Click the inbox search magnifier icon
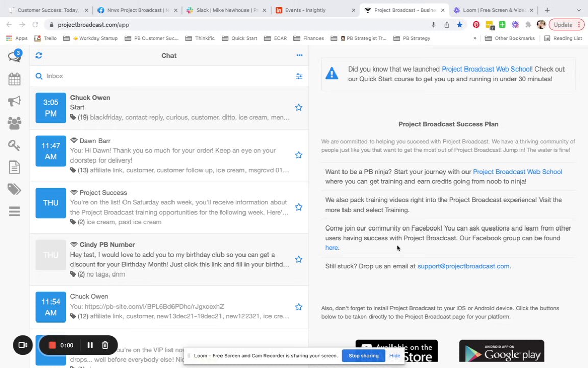This screenshot has width=588, height=368. (39, 76)
